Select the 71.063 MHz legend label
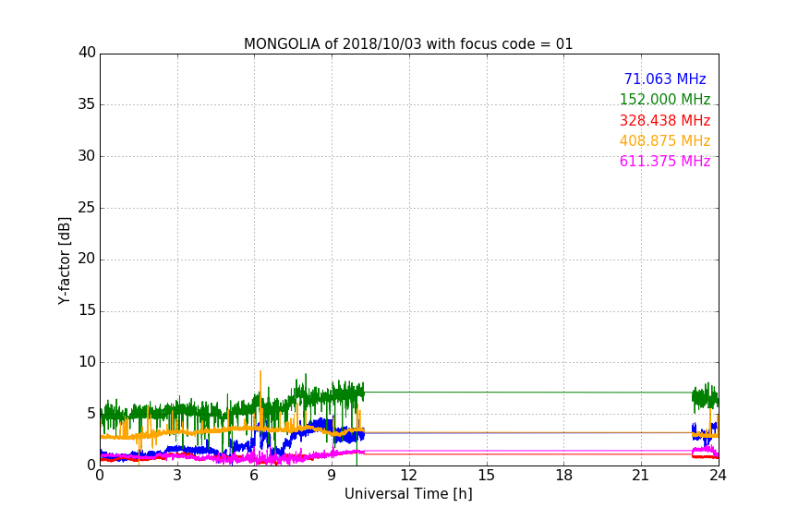Image resolution: width=798 pixels, height=532 pixels. 665,79
